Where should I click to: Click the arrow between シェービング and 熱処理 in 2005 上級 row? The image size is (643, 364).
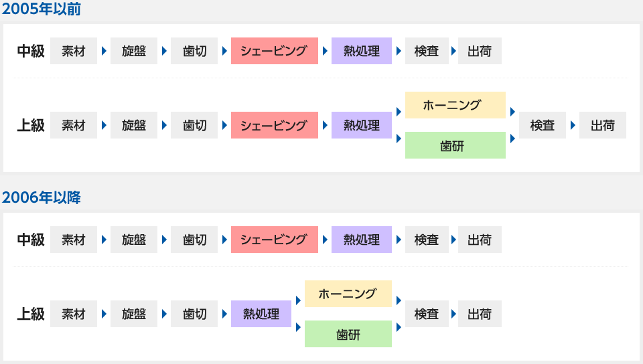pos(325,125)
